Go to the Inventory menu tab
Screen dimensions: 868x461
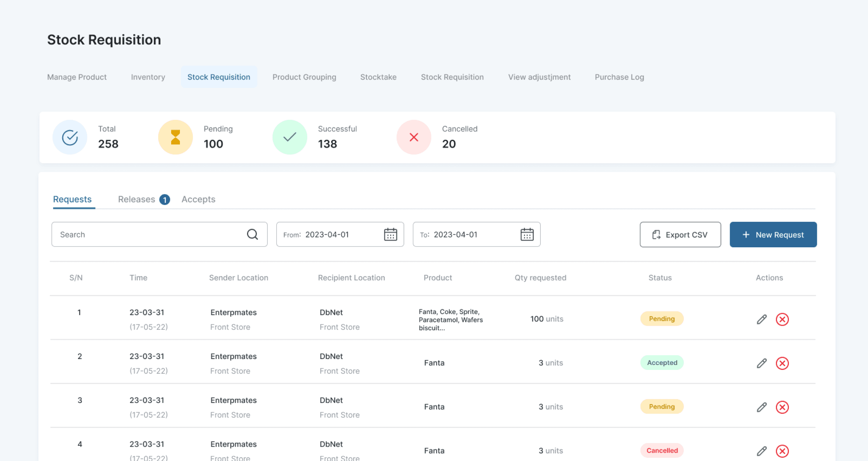point(148,77)
